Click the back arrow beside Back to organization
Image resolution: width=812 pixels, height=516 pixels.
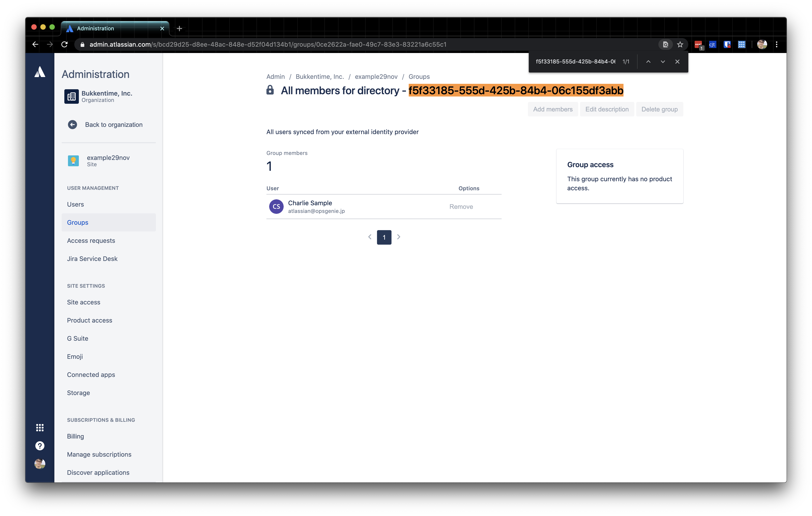click(72, 125)
